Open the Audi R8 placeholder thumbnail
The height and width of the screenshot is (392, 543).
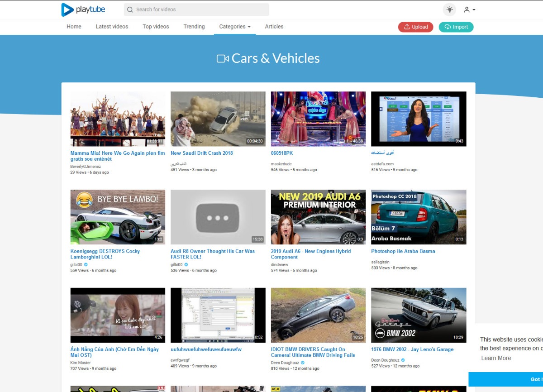[218, 217]
